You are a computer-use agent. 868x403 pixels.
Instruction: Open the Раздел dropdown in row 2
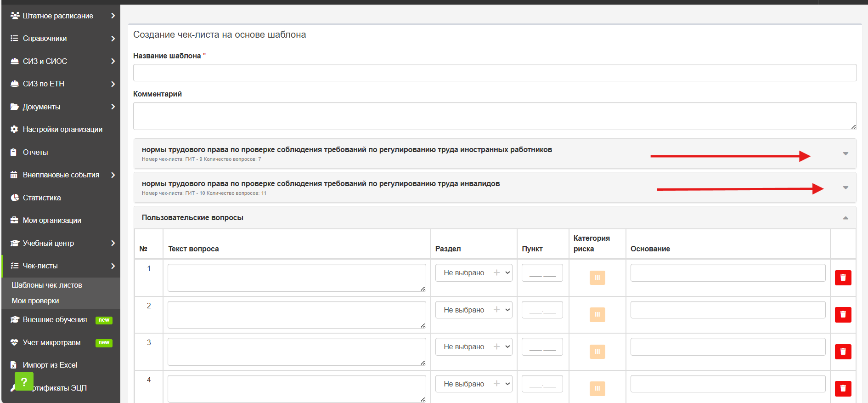[473, 310]
